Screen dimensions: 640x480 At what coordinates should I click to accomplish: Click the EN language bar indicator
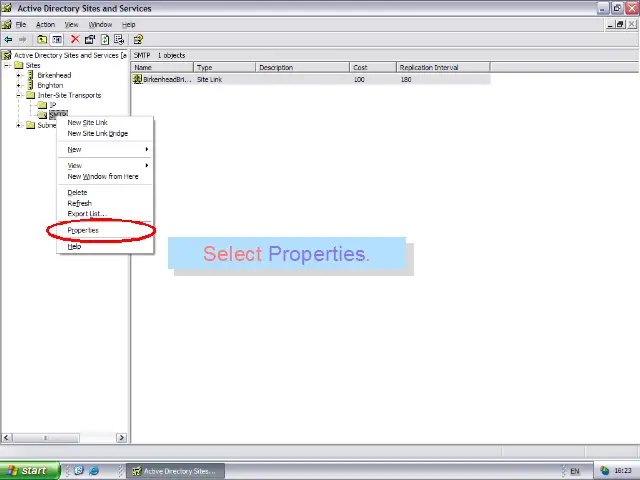pyautogui.click(x=575, y=471)
